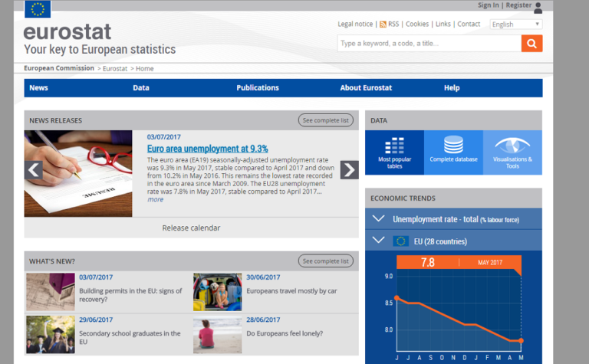Open the language dropdown showing English

(x=516, y=25)
